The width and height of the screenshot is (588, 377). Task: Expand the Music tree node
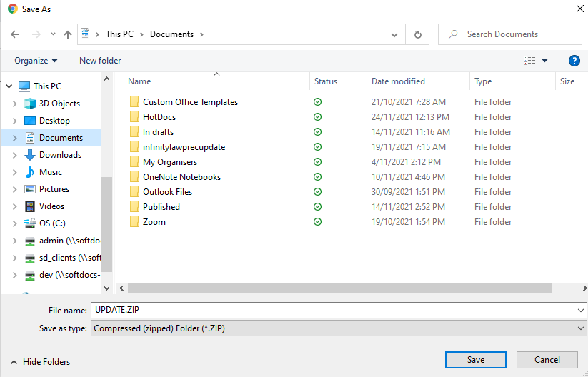(x=14, y=172)
